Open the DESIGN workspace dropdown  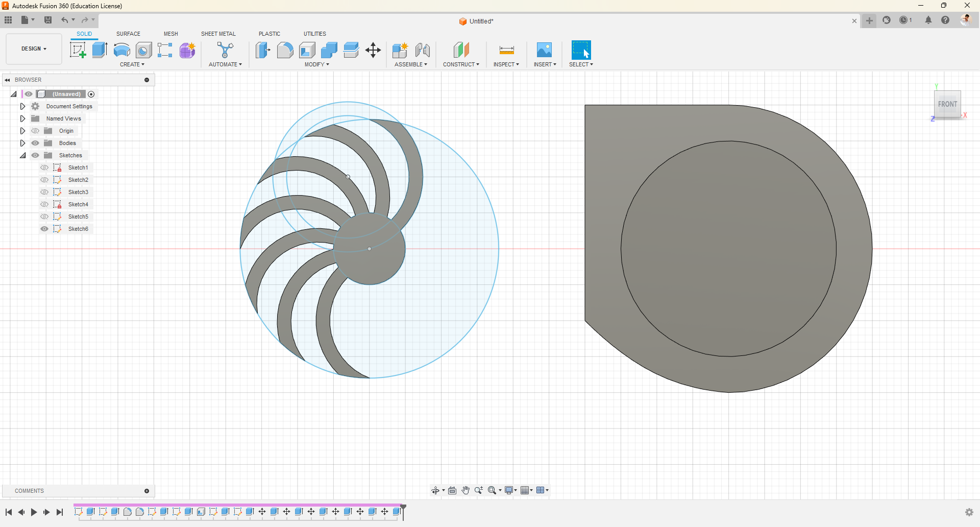point(34,49)
